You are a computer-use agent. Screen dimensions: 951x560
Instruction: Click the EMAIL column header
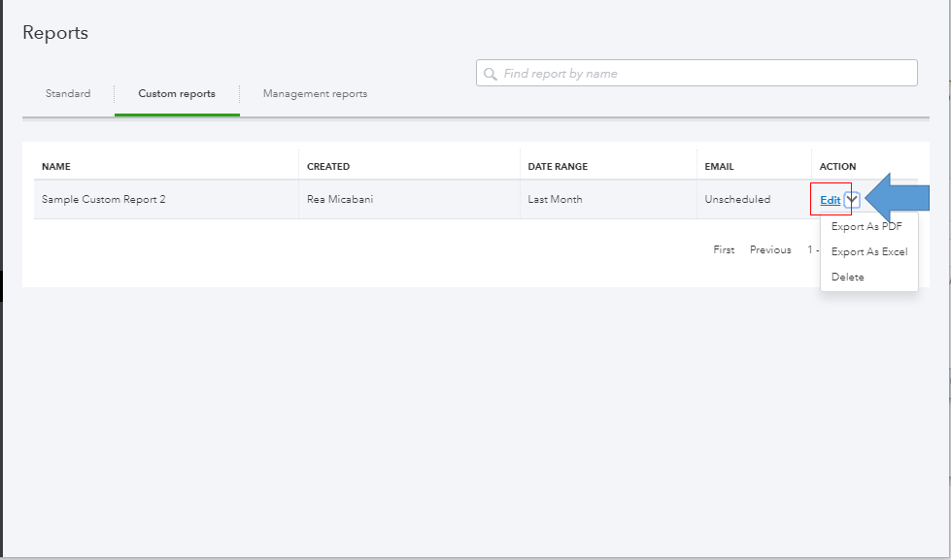pyautogui.click(x=720, y=167)
